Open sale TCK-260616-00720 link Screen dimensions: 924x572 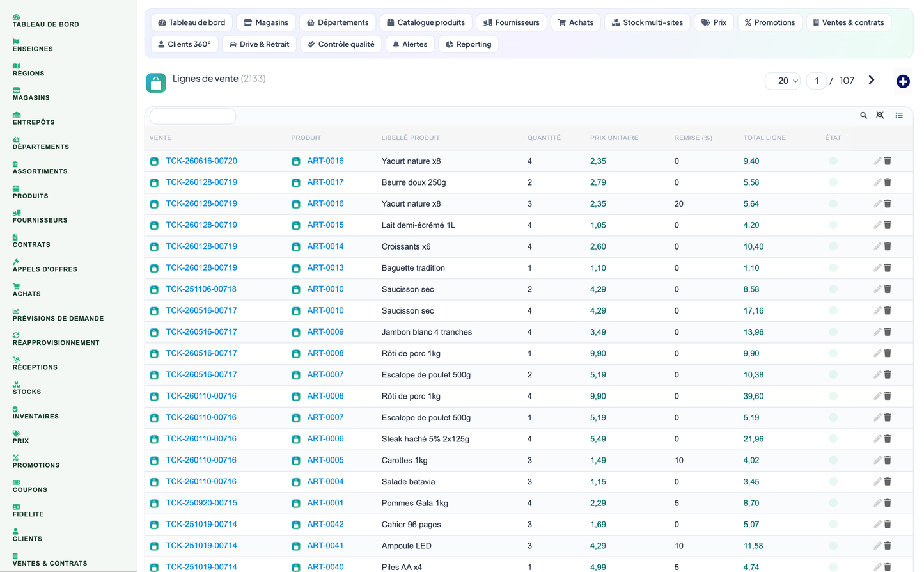coord(201,161)
